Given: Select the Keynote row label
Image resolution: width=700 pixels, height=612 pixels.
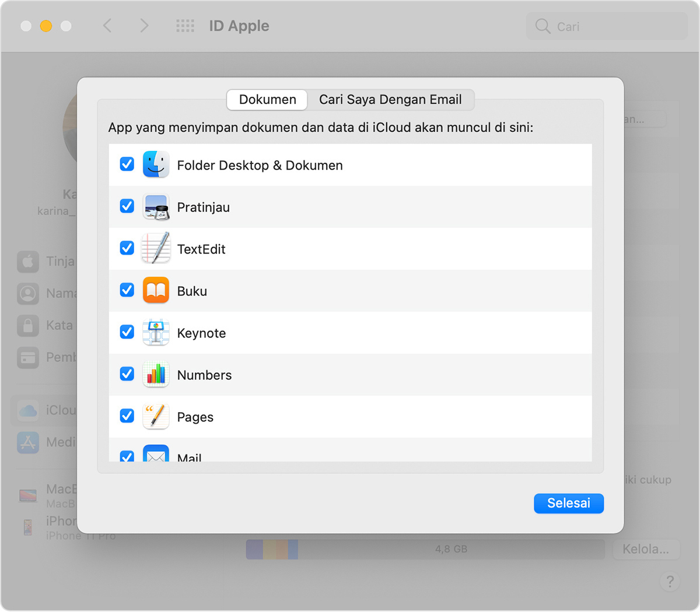Looking at the screenshot, I should pyautogui.click(x=201, y=333).
